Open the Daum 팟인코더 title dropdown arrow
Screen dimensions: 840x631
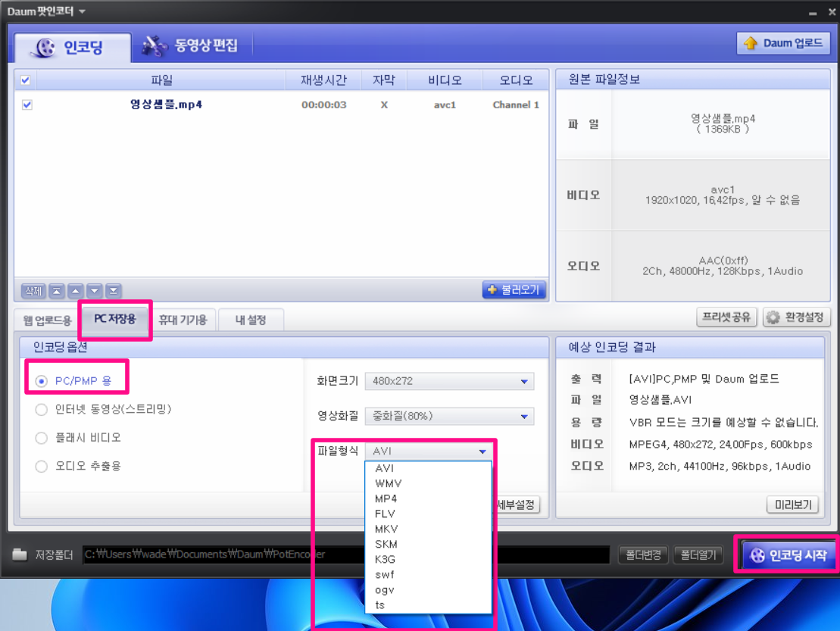tap(82, 11)
